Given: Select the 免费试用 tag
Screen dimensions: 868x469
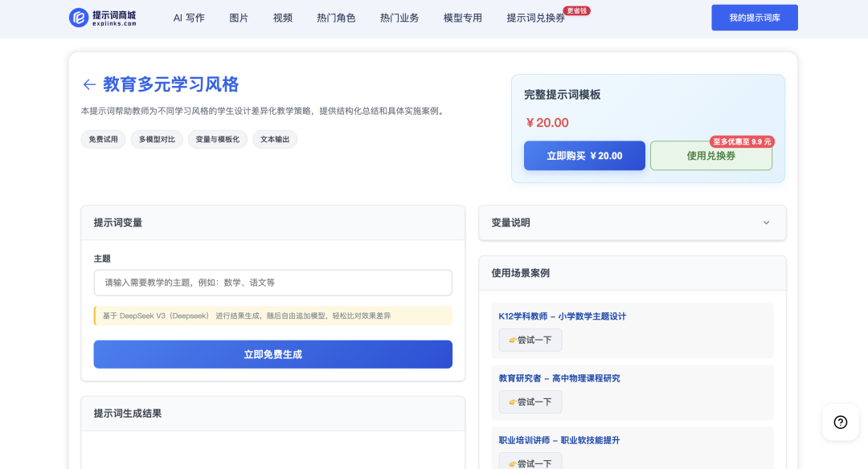Looking at the screenshot, I should click(103, 139).
